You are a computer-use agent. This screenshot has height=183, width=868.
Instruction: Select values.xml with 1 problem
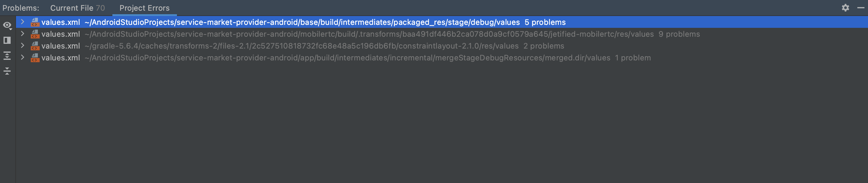click(61, 58)
